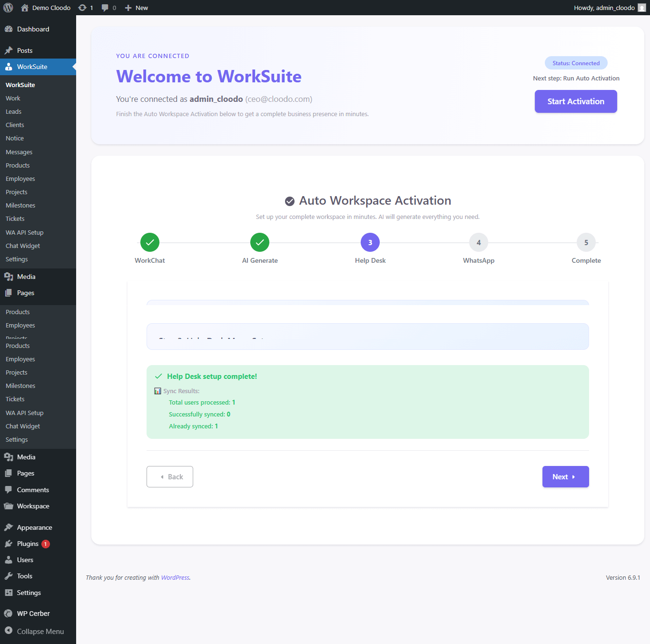650x644 pixels.
Task: Click the Comments speech-bubble icon in sidebar
Action: click(10, 489)
